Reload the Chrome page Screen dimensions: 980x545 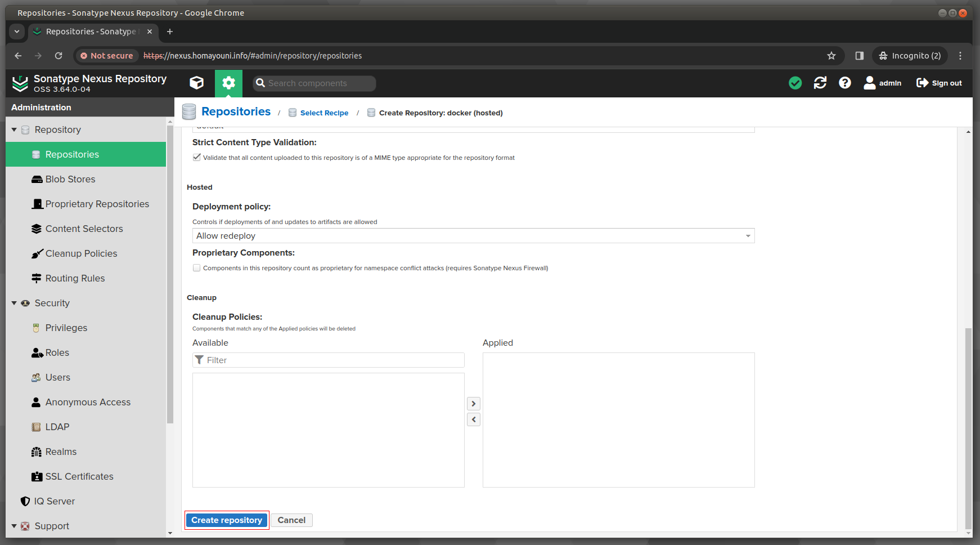[59, 56]
